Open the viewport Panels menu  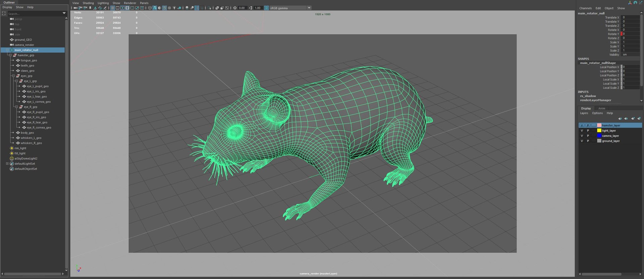[144, 3]
